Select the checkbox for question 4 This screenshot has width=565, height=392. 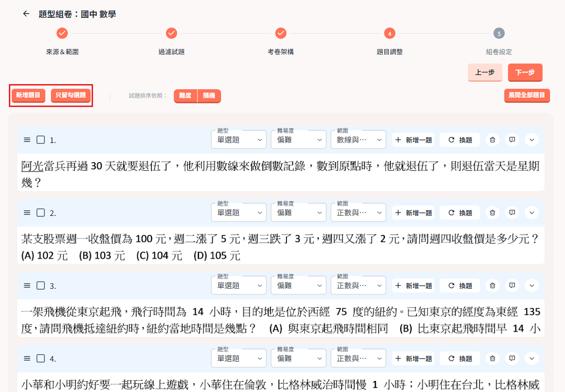tap(41, 358)
